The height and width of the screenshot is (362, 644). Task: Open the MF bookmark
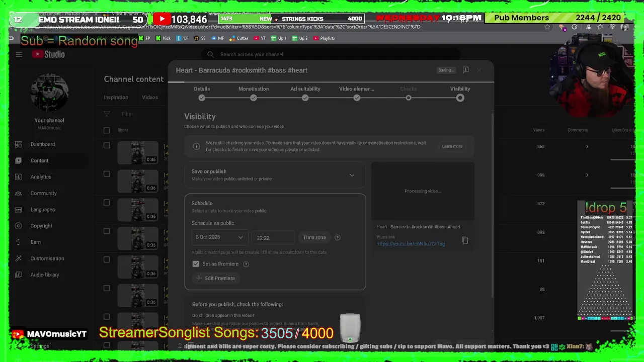[x=217, y=38]
